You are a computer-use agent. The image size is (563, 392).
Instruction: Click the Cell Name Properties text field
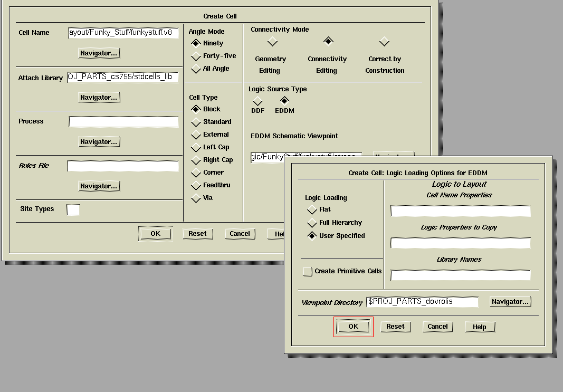460,211
